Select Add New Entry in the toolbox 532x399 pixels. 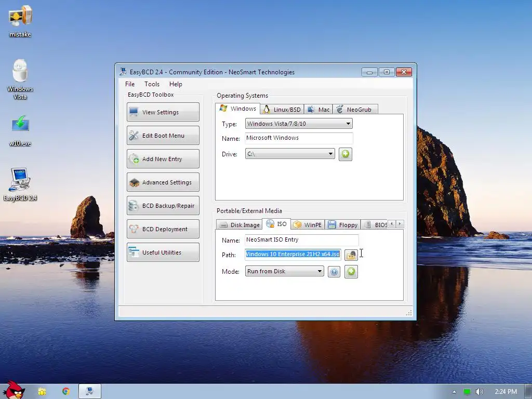click(163, 159)
